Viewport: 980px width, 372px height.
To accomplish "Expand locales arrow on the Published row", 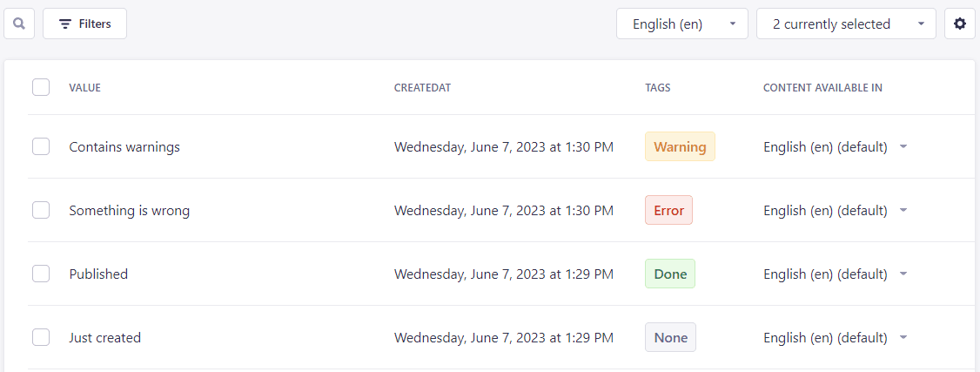I will coord(903,274).
